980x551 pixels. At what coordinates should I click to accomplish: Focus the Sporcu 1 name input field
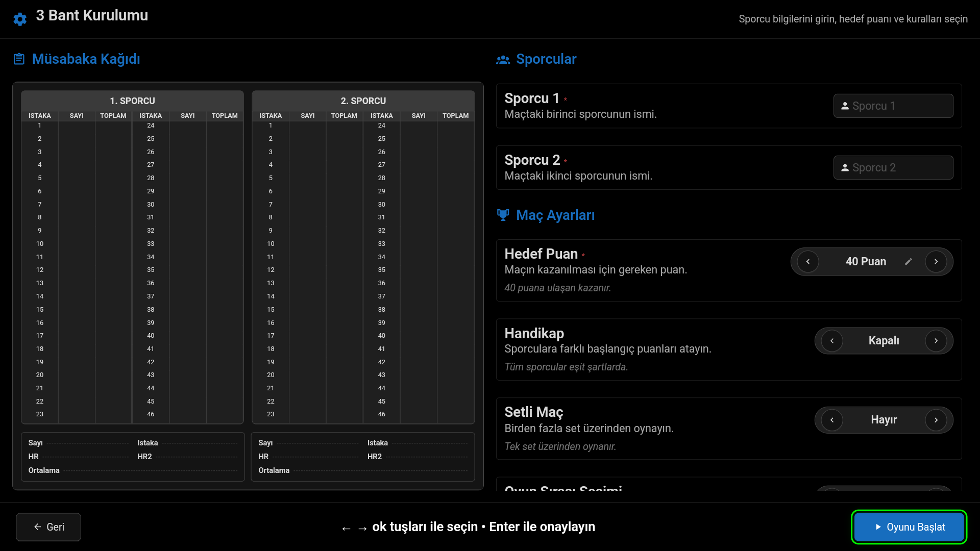pyautogui.click(x=898, y=106)
